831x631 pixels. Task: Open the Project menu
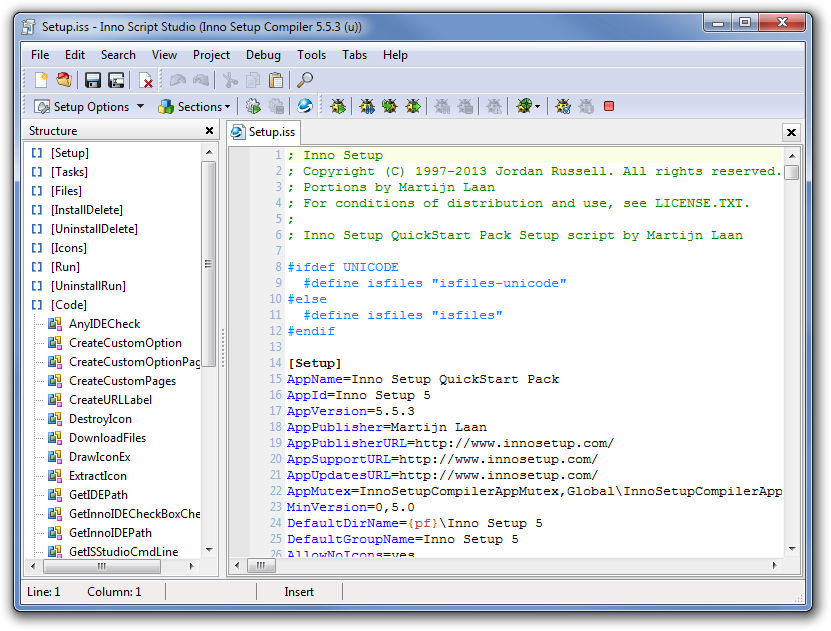211,55
